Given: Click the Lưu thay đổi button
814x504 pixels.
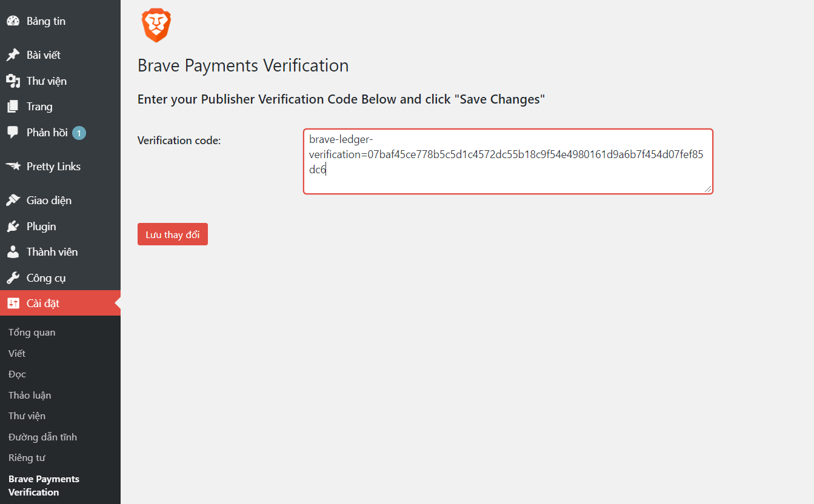Looking at the screenshot, I should (173, 234).
